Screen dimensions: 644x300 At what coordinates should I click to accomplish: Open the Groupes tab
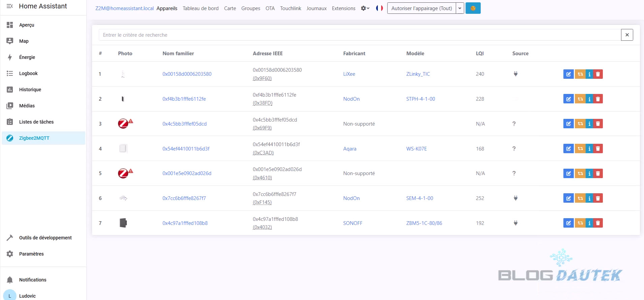pos(250,8)
